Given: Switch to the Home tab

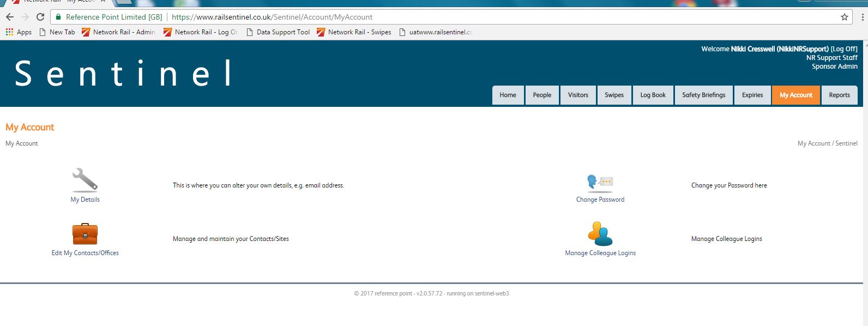Looking at the screenshot, I should click(x=508, y=95).
